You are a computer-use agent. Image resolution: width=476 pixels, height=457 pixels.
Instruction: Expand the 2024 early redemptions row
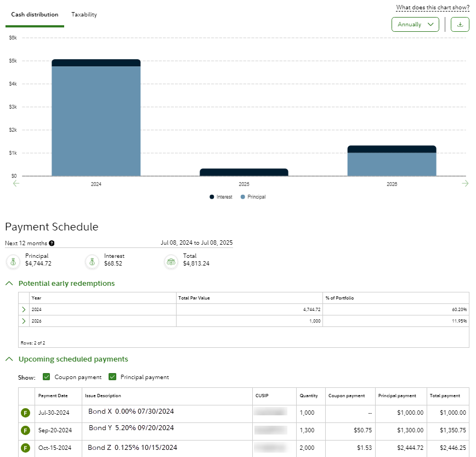coord(24,310)
